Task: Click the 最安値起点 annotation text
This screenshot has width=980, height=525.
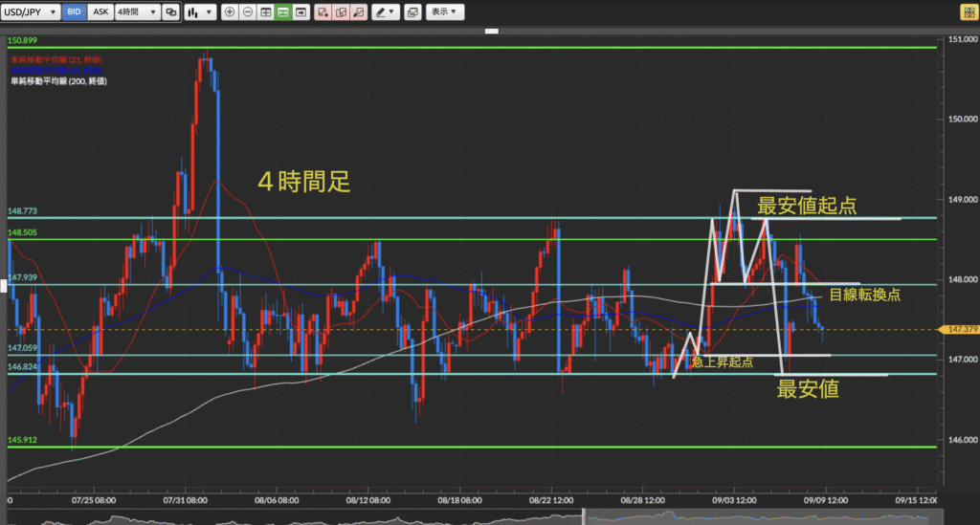Action: click(x=807, y=206)
